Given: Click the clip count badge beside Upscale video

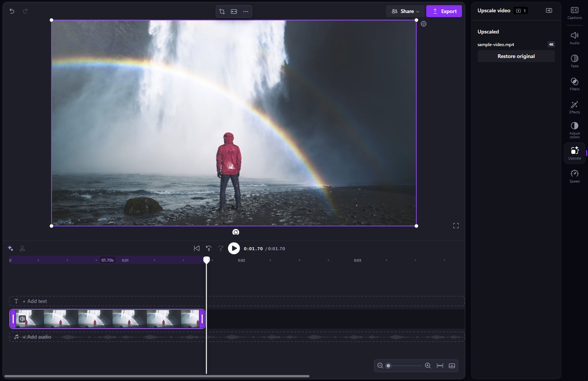Looking at the screenshot, I should (x=521, y=11).
